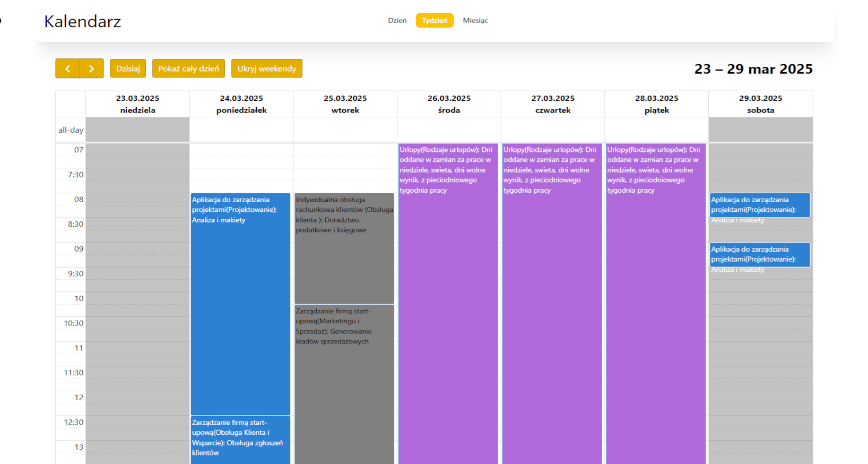
Task: Jump to today with Dzisiaj button
Action: point(128,68)
